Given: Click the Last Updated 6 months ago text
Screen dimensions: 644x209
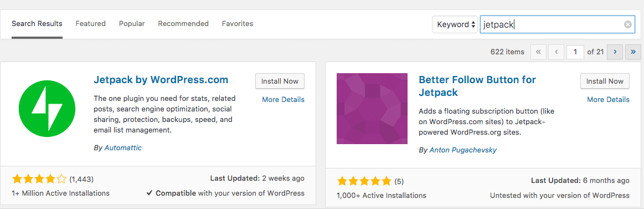Looking at the screenshot, I should pos(580,181).
